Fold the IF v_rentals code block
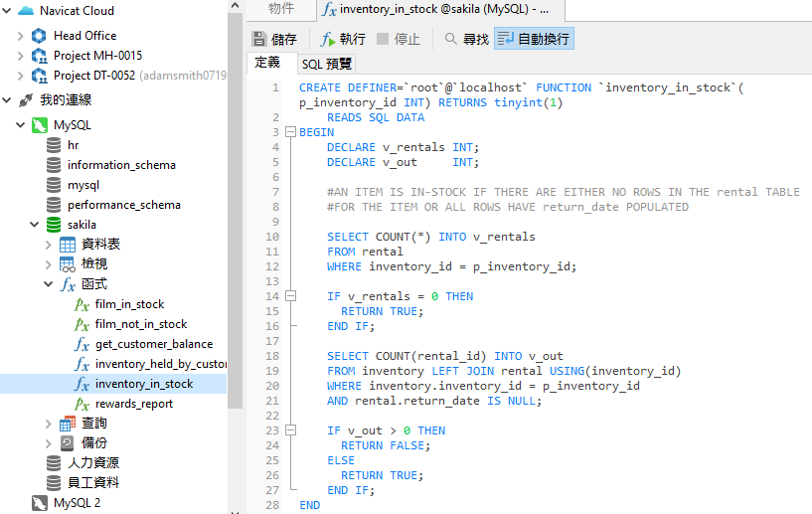This screenshot has height=514, width=812. click(x=290, y=296)
